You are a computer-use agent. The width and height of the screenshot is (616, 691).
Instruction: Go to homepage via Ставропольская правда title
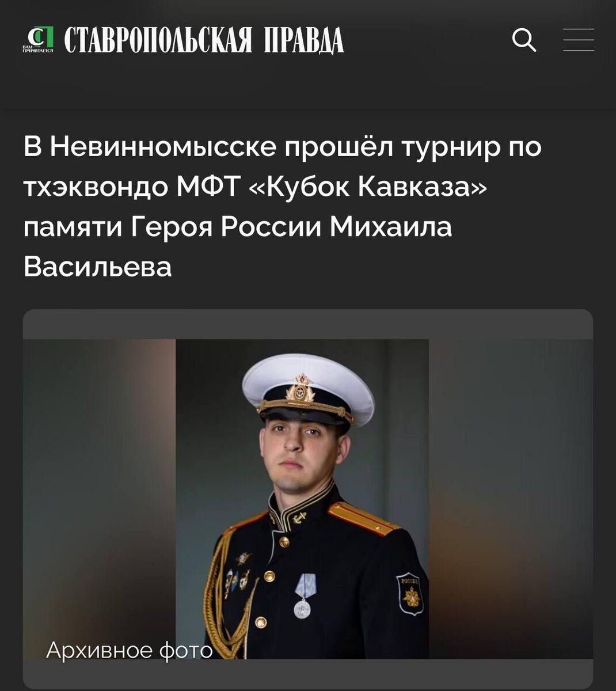click(204, 40)
